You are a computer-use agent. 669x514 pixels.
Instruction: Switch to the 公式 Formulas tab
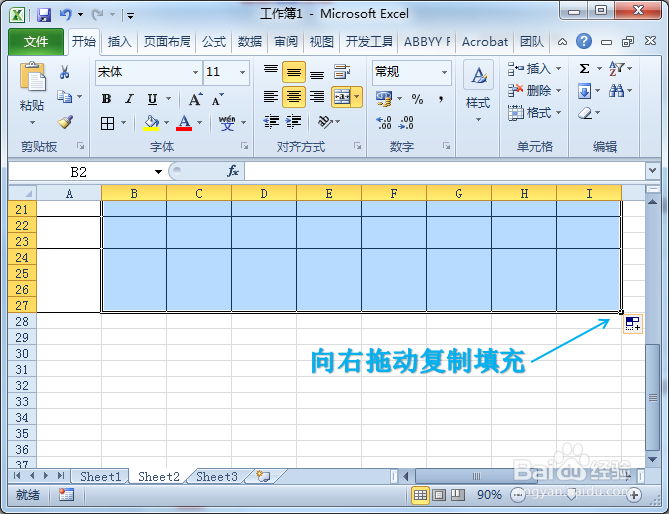click(214, 41)
